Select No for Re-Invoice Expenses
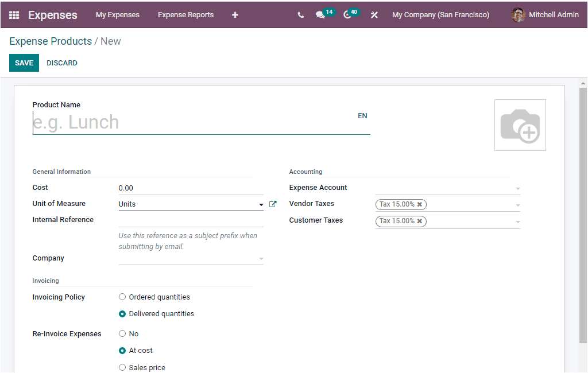The width and height of the screenshot is (588, 373). (122, 333)
